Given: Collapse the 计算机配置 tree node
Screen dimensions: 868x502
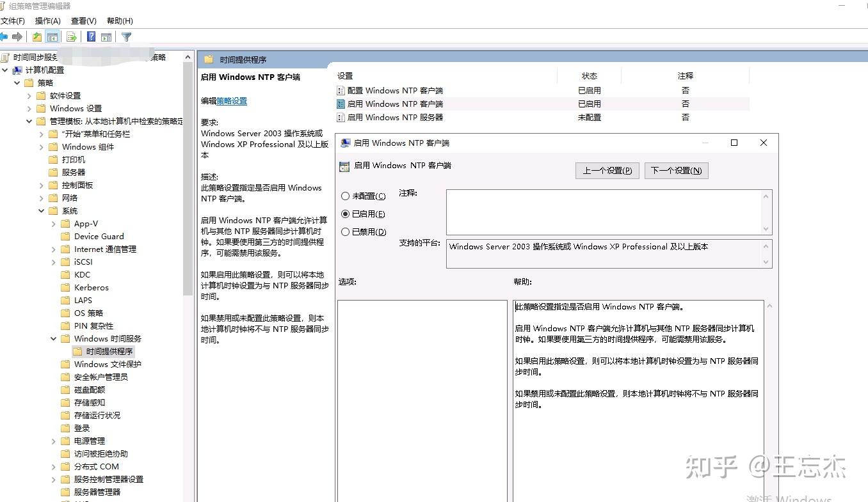Looking at the screenshot, I should (x=5, y=70).
